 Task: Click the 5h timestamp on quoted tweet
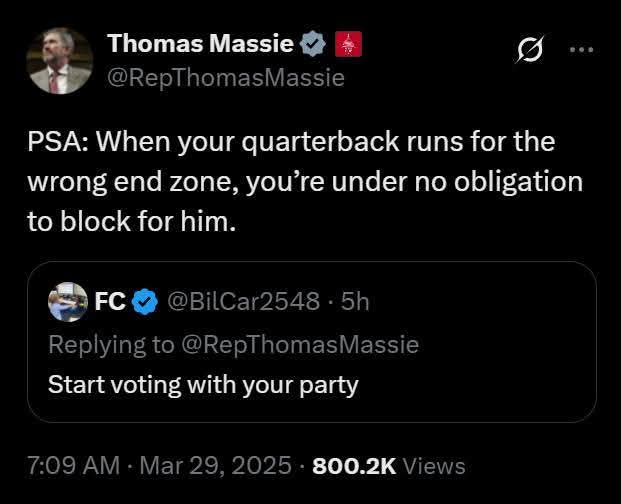click(x=355, y=301)
